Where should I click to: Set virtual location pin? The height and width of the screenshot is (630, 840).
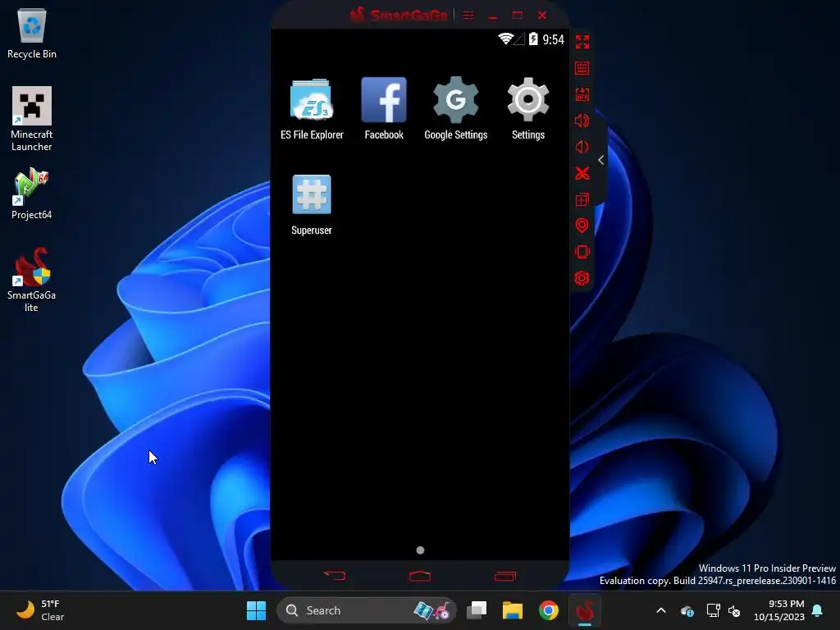coord(582,226)
